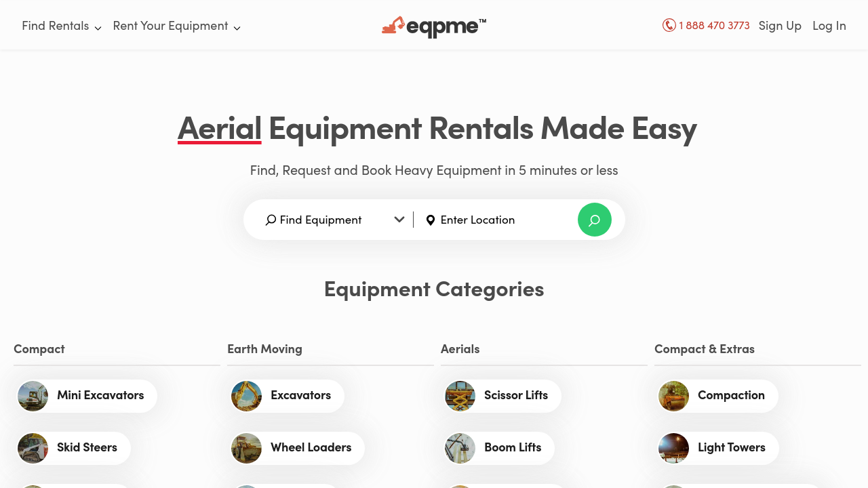This screenshot has height=488, width=868.
Task: Click the Light Towers category icon
Action: (x=674, y=448)
